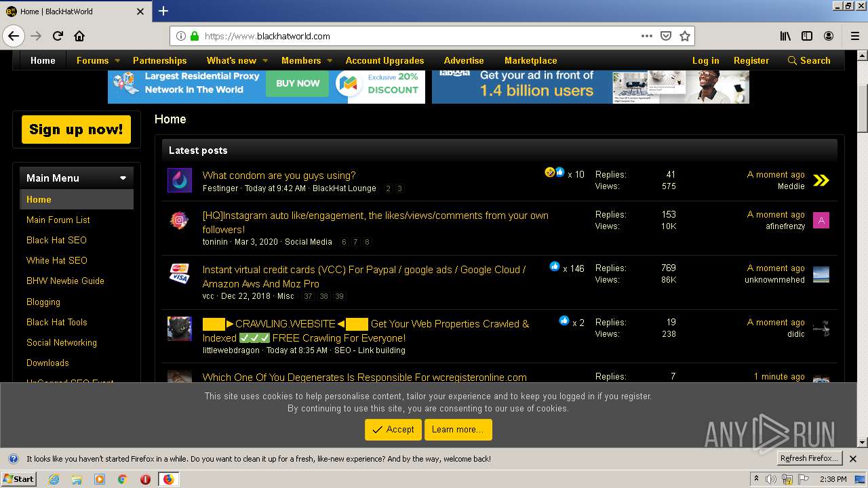
Task: Bookmark this page with the star icon
Action: click(685, 36)
